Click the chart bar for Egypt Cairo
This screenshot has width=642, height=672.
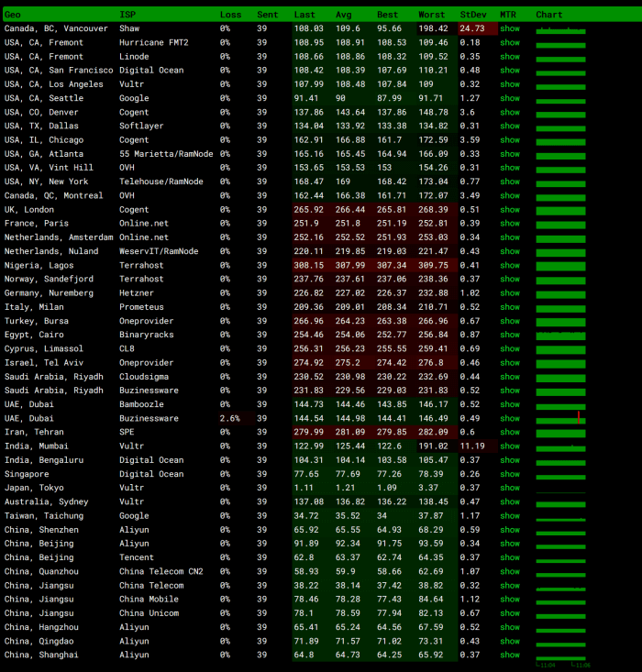(560, 336)
